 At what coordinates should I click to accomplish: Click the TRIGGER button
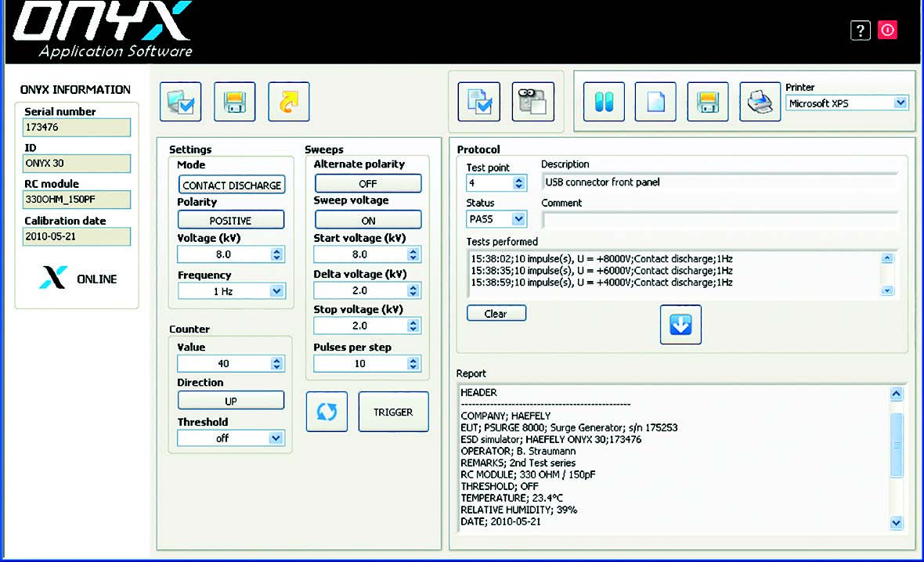tap(394, 412)
